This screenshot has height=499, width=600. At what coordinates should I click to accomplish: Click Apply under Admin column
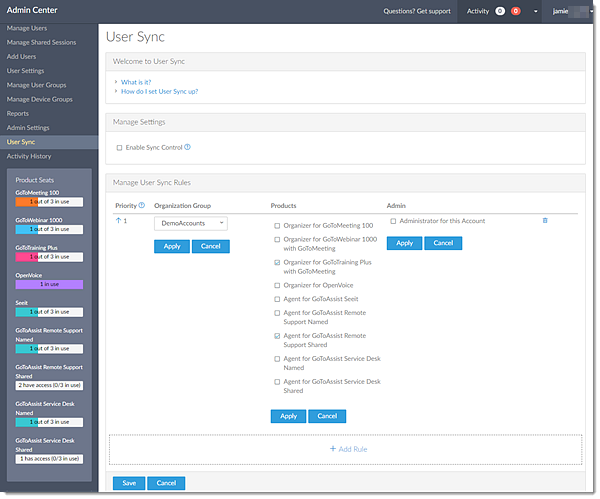[404, 243]
